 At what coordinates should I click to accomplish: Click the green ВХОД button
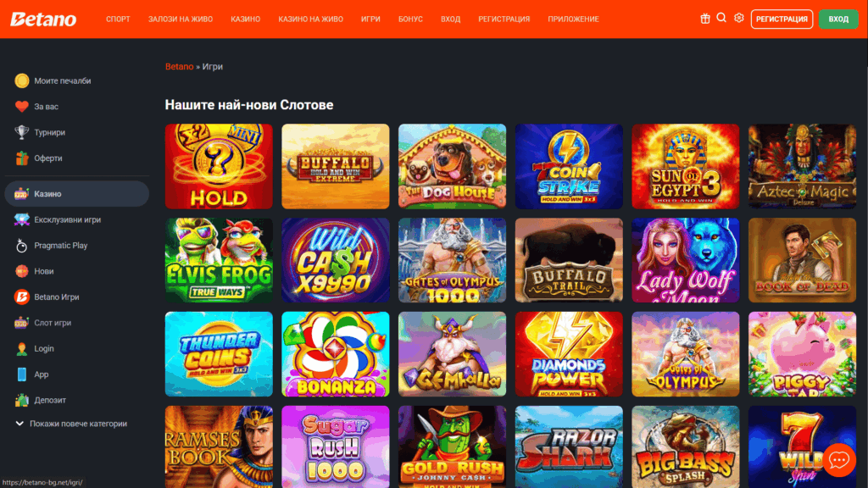pyautogui.click(x=838, y=19)
